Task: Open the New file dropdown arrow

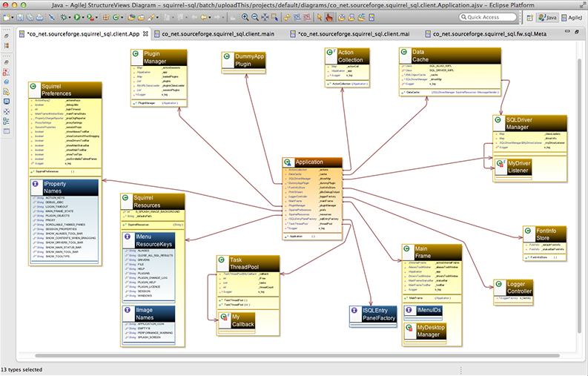Action: point(13,18)
